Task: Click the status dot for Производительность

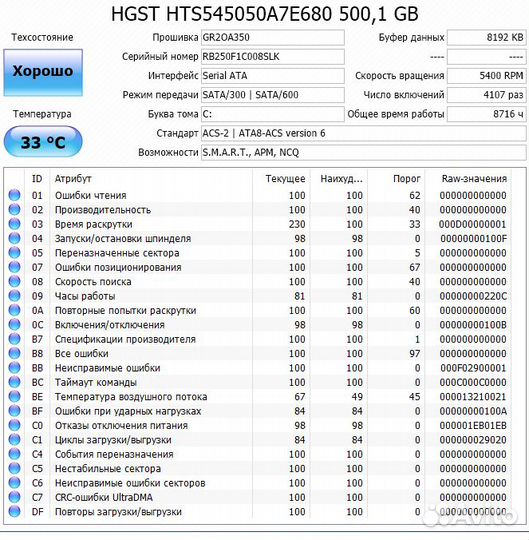Action: pos(14,210)
